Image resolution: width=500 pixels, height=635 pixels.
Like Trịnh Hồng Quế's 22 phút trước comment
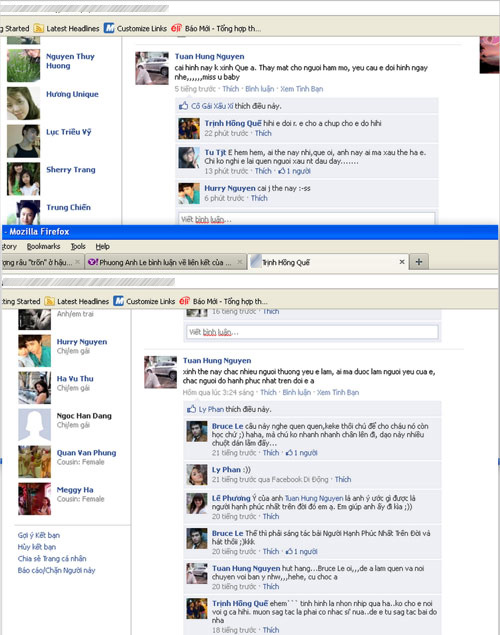263,133
